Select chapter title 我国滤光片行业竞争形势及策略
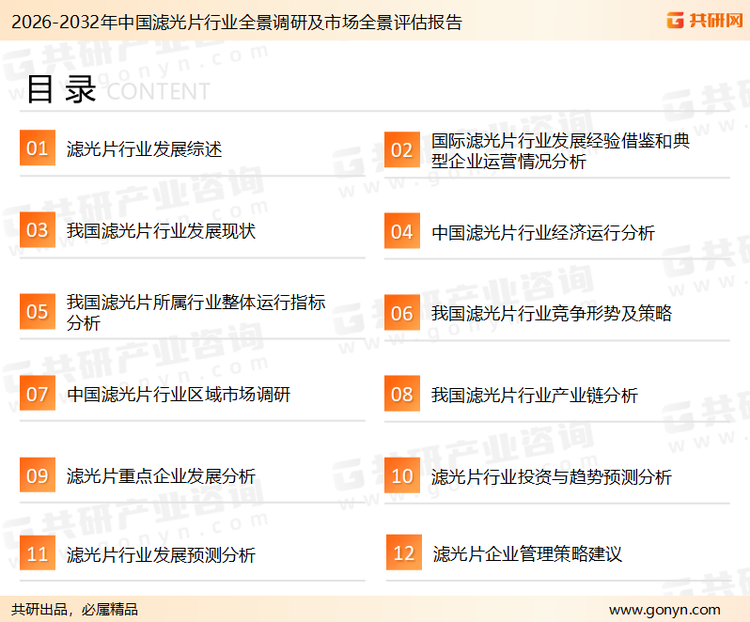 tap(551, 313)
